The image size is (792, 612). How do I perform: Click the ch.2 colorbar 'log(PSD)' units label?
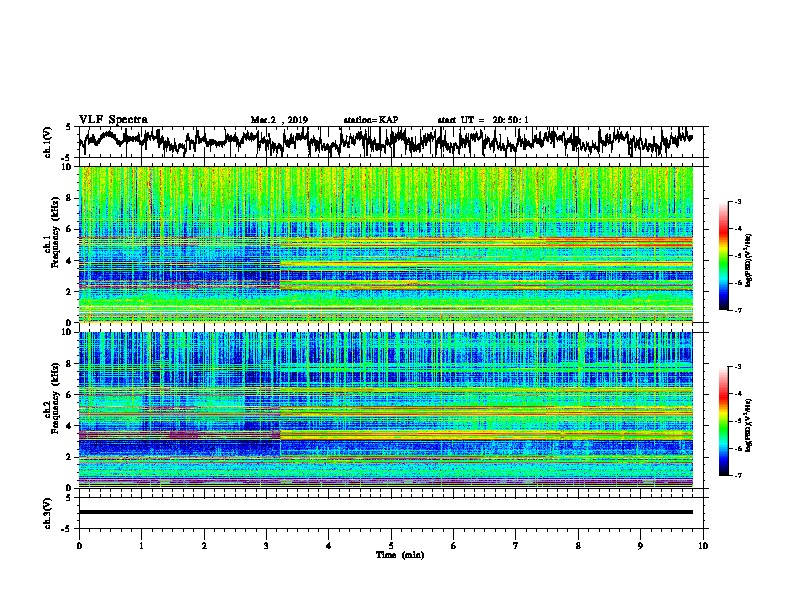point(749,425)
